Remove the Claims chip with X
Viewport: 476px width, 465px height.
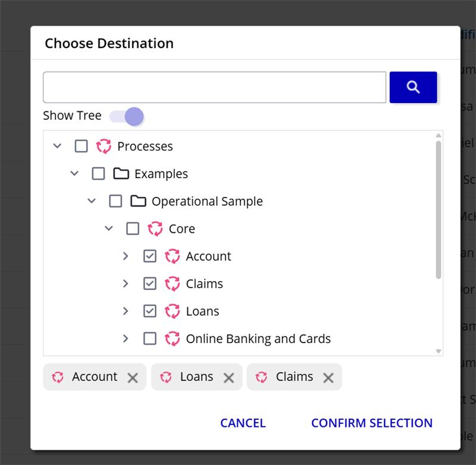328,377
